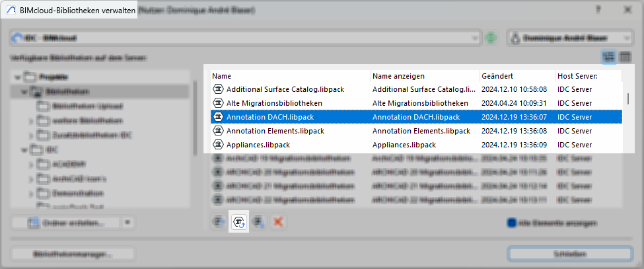Viewport: 644px width, 269px height.
Task: Open the user account dropdown
Action: click(x=569, y=38)
